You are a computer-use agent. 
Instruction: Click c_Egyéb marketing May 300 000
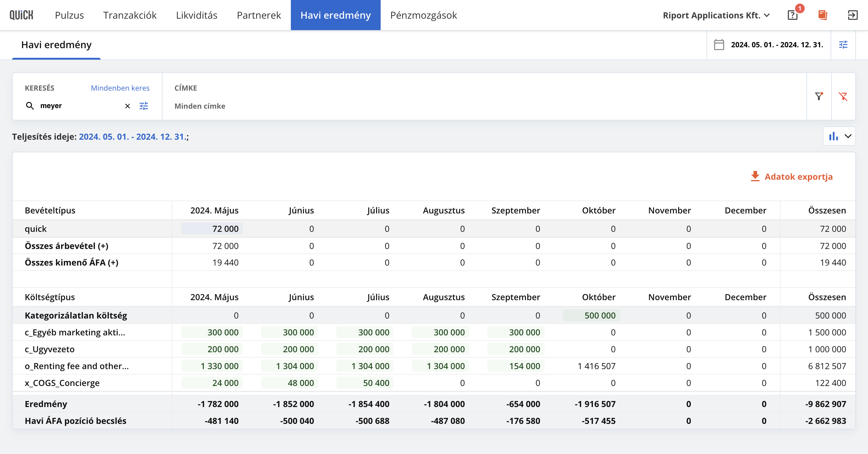212,332
